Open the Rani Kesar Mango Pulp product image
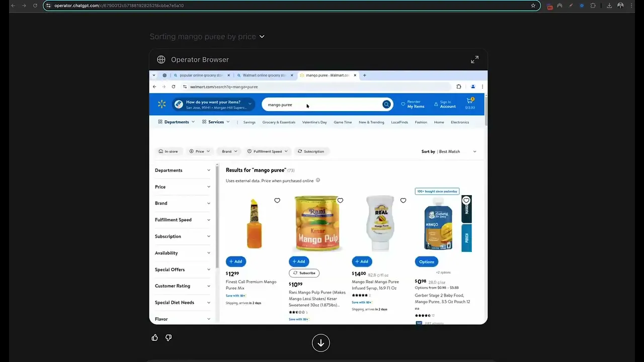 (x=316, y=223)
